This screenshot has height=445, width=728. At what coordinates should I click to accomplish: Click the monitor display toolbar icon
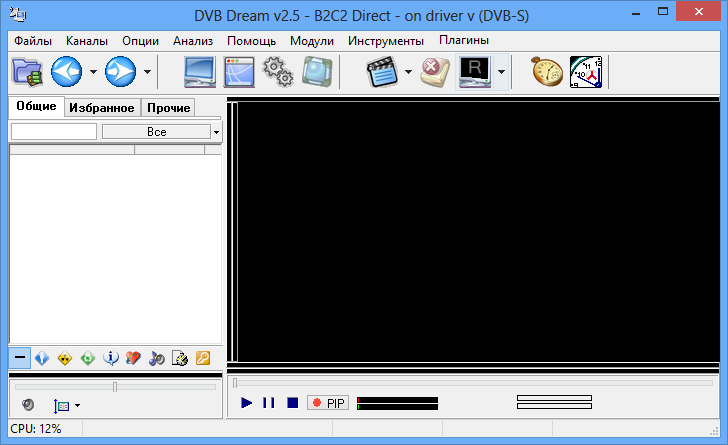pyautogui.click(x=200, y=72)
